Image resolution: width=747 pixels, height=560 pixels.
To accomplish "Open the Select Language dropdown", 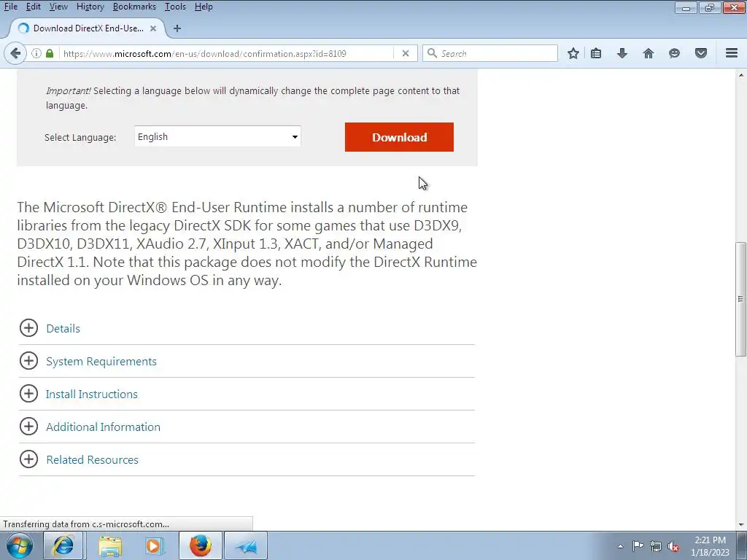I will click(217, 136).
